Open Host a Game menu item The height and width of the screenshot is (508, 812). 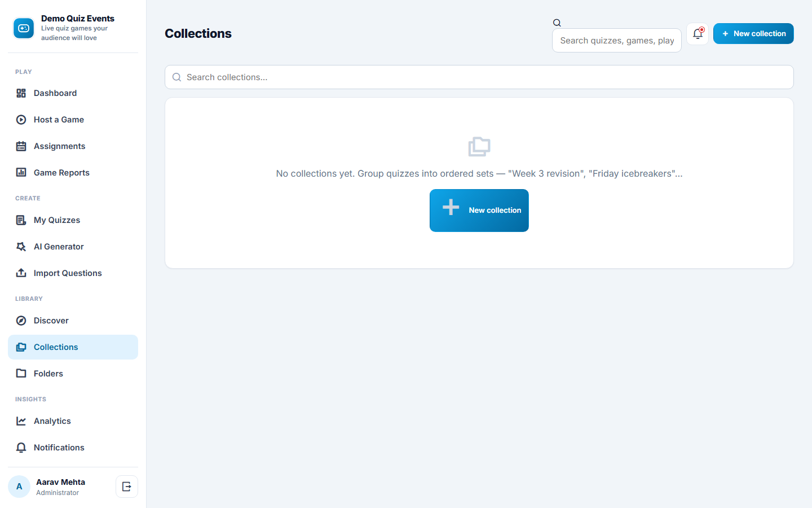tap(73, 120)
